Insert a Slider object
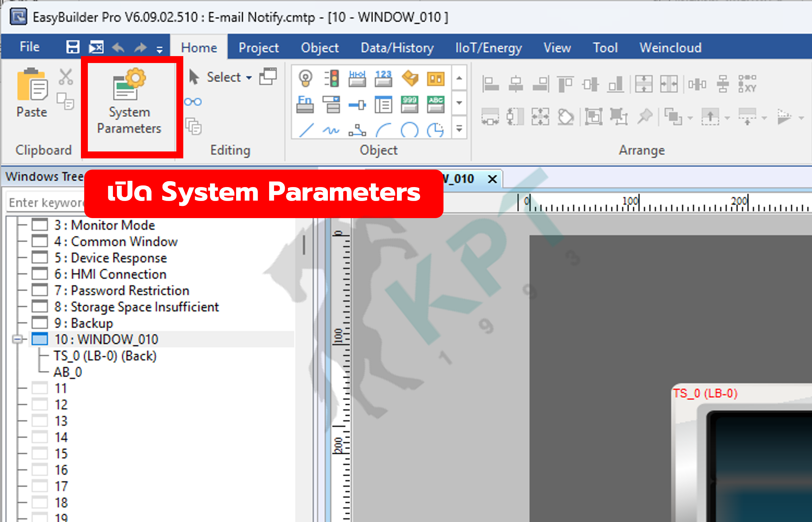 tap(357, 104)
